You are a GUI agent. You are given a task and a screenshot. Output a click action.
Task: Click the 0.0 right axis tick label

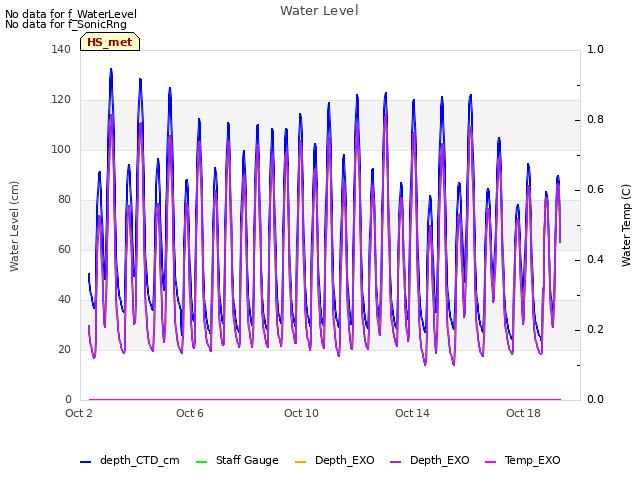(x=595, y=400)
